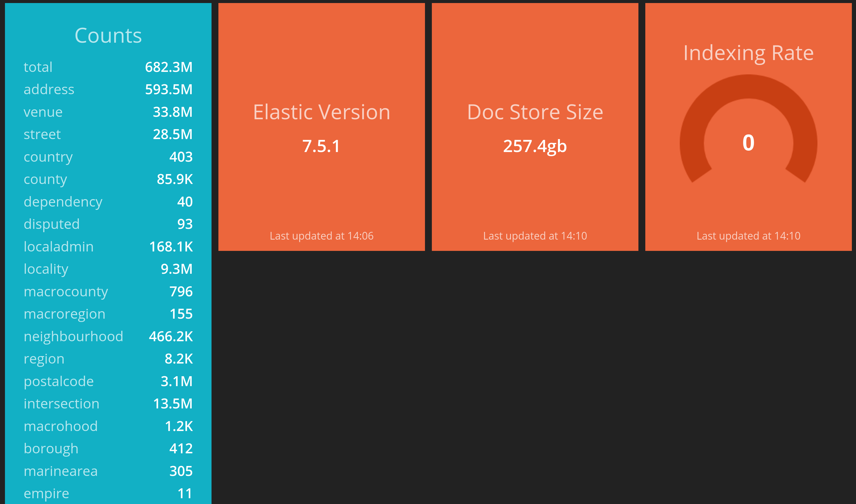Click the Indexing Rate gauge arc

[x=748, y=86]
